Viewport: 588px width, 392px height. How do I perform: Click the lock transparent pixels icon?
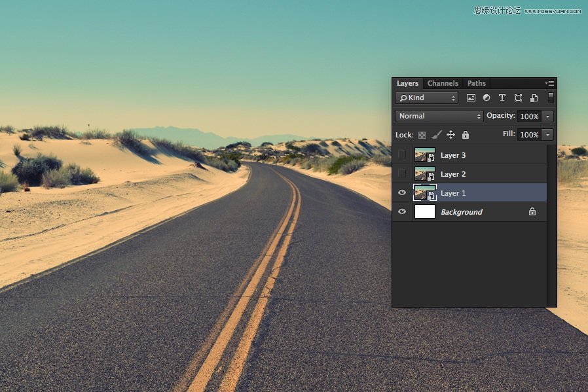422,135
